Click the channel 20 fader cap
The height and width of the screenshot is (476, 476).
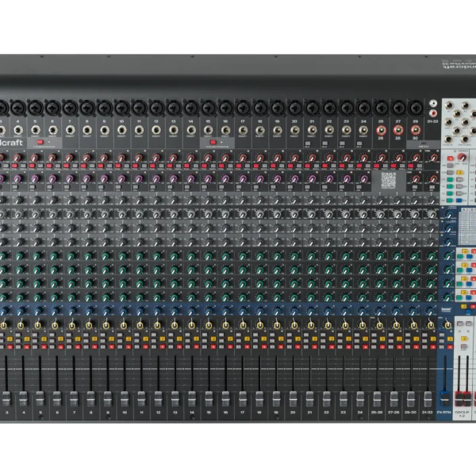[x=293, y=398]
